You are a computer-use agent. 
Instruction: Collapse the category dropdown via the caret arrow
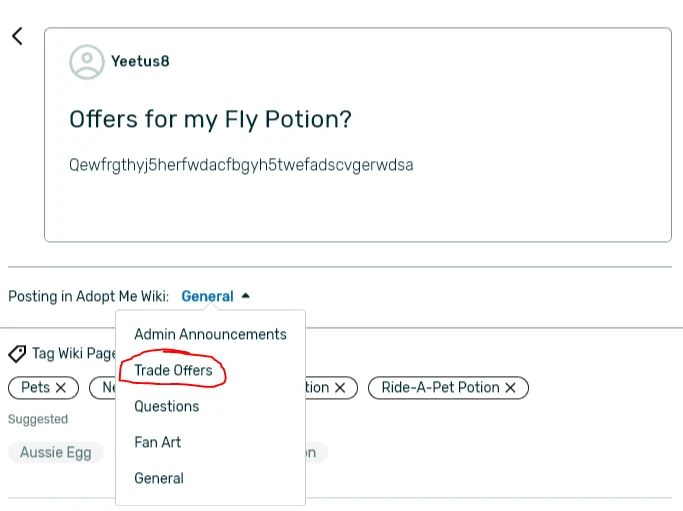point(246,296)
